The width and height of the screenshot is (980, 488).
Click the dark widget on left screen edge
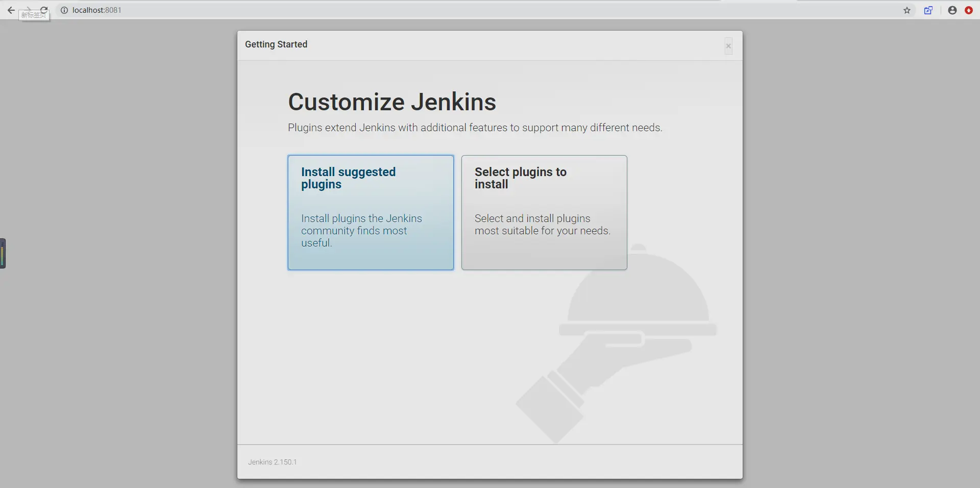[3, 253]
